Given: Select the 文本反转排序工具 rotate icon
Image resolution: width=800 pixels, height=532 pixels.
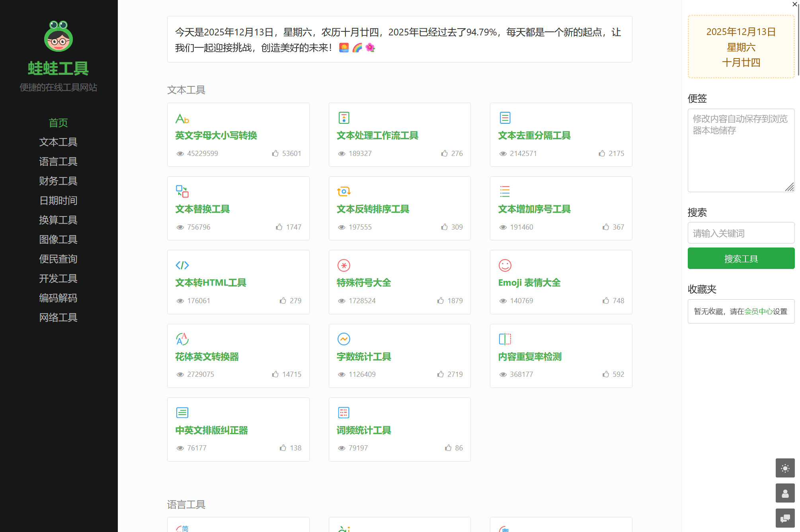Looking at the screenshot, I should pos(343,191).
